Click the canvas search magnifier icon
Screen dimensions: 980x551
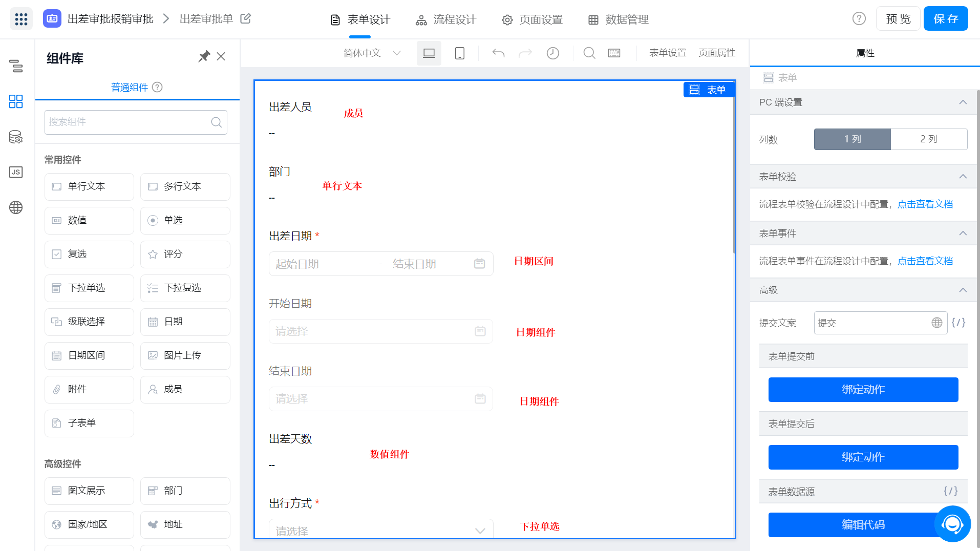click(x=589, y=53)
